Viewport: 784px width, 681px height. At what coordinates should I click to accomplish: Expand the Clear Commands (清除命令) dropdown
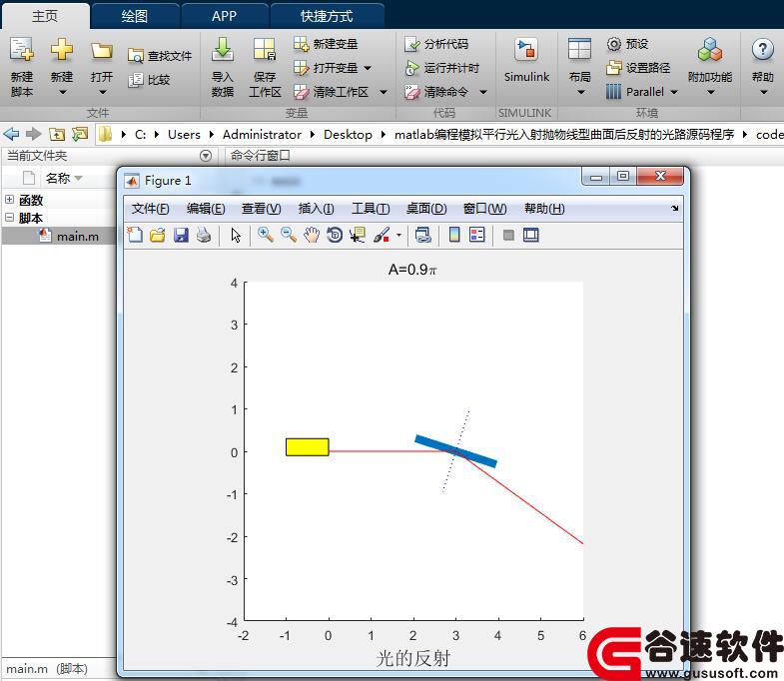point(483,92)
